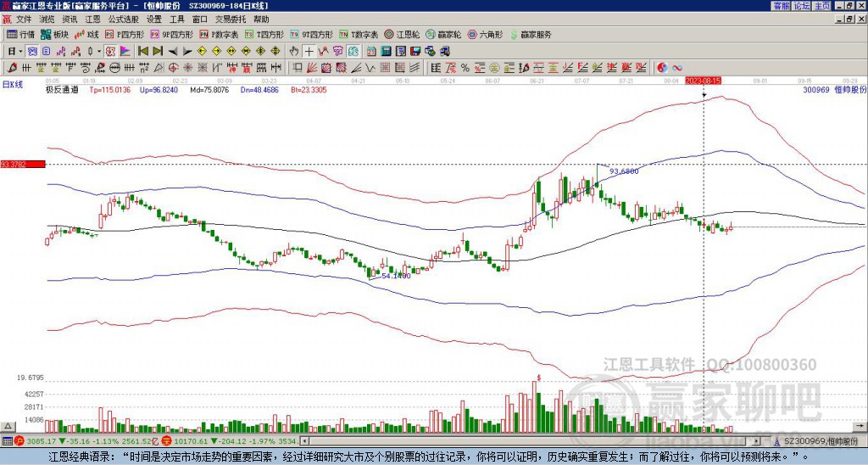Image resolution: width=868 pixels, height=465 pixels.
Task: Open the P四方形 tool
Action: (125, 34)
